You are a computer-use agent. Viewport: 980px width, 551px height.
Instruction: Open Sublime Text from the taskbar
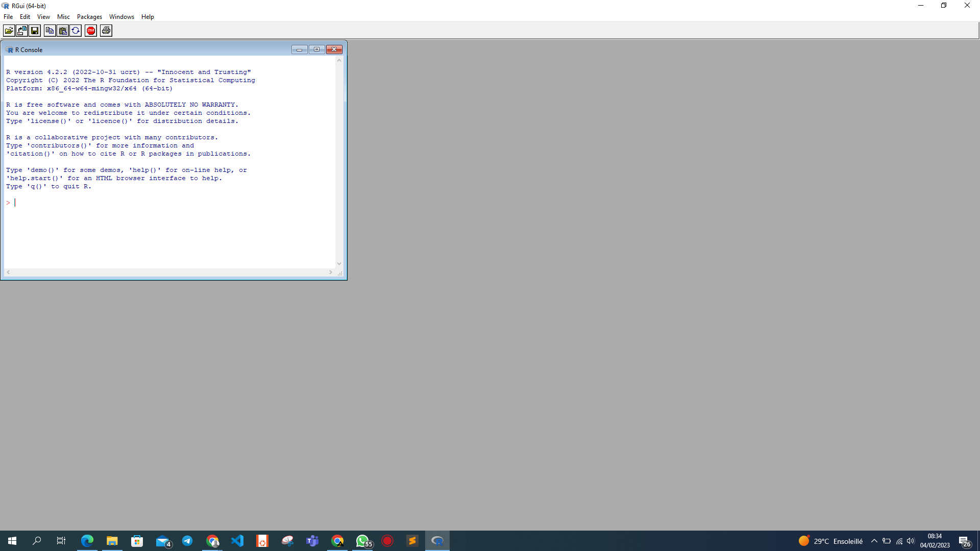[412, 541]
